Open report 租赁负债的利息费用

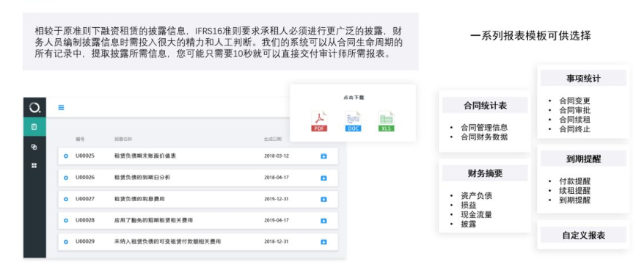(139, 199)
